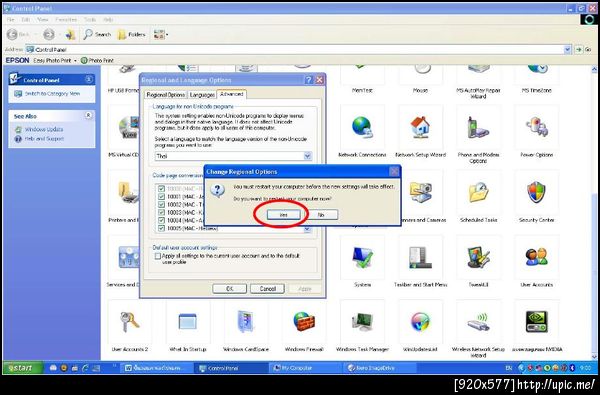The image size is (600, 395).
Task: Toggle code page 10005 checkbox
Action: pyautogui.click(x=161, y=228)
